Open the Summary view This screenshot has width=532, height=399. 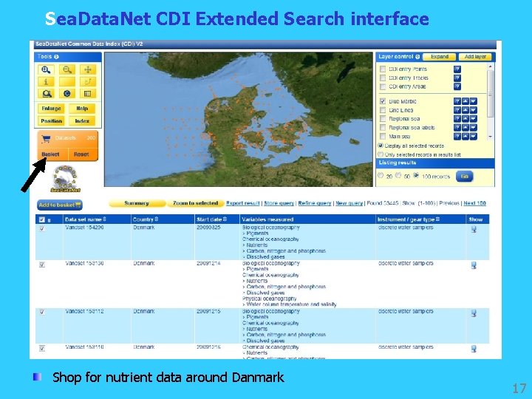click(x=137, y=203)
